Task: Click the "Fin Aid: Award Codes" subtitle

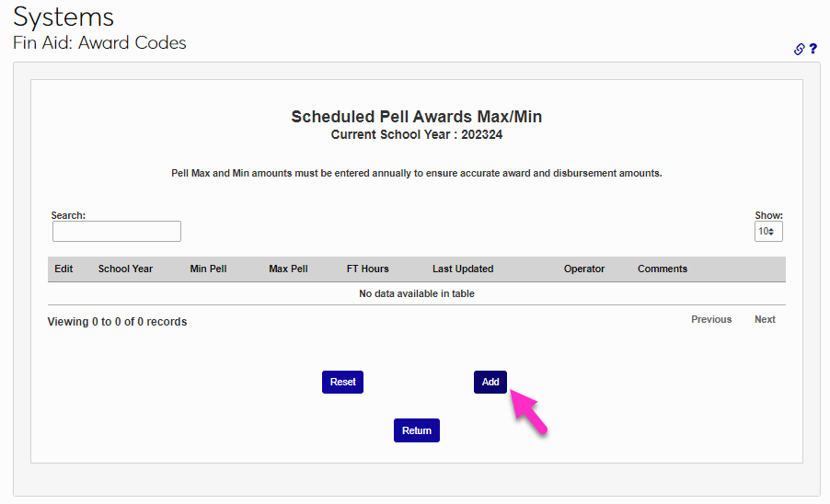Action: coord(99,43)
